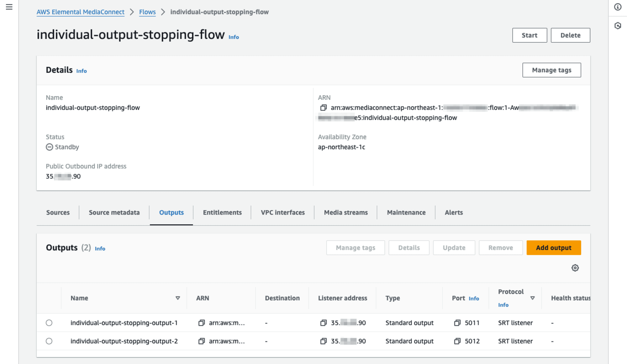Open the Maintenance tab
The width and height of the screenshot is (627, 364).
pos(406,212)
